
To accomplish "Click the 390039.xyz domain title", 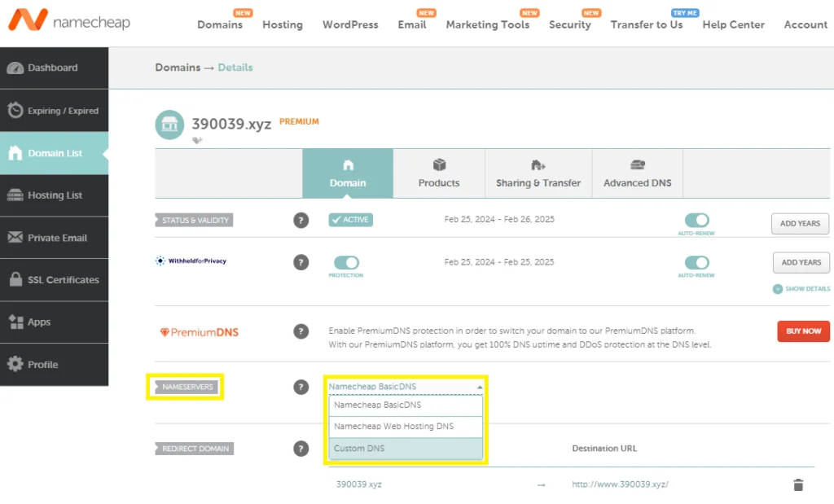I will (x=231, y=124).
